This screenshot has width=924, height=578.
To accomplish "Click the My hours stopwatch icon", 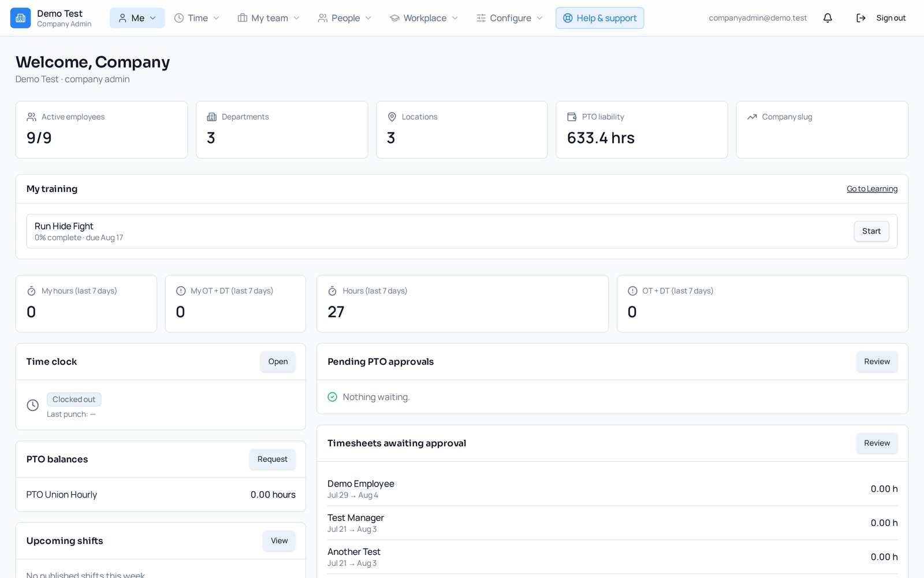I will pos(32,291).
